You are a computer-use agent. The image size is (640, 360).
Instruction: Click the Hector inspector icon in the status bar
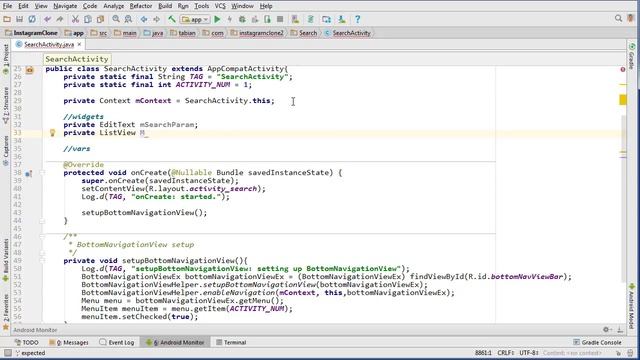(x=631, y=353)
